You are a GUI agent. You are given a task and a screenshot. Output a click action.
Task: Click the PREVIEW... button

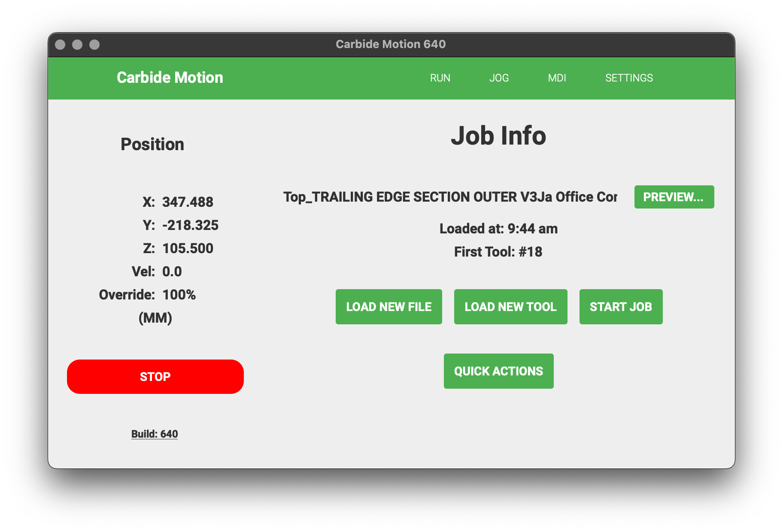(674, 197)
